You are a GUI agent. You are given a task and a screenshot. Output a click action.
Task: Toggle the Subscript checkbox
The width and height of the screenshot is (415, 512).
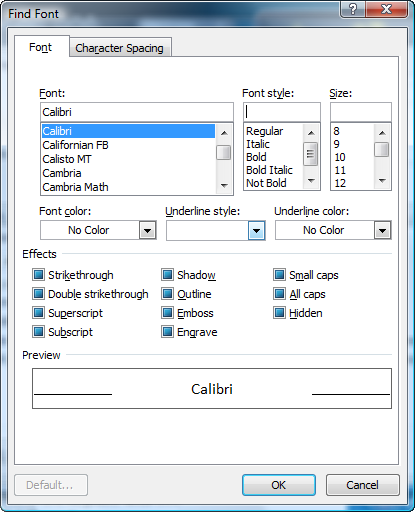coord(38,332)
